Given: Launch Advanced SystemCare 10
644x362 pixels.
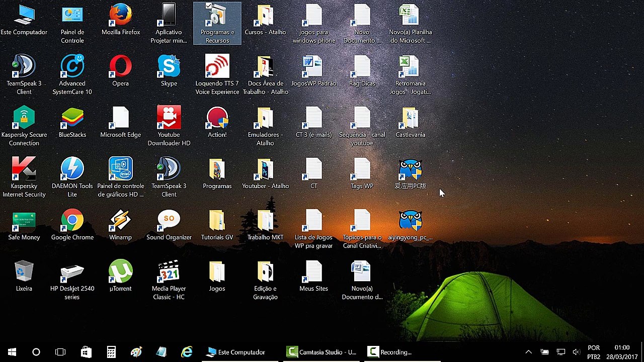Looking at the screenshot, I should pos(72,75).
